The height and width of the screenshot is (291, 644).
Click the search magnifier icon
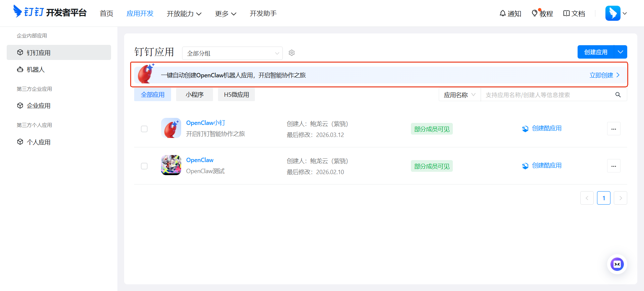pos(618,95)
